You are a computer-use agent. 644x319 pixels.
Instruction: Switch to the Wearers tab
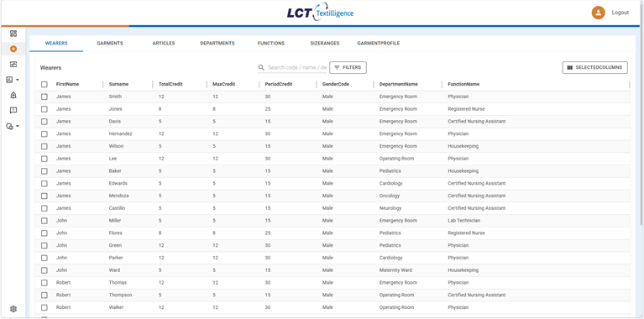pos(56,43)
